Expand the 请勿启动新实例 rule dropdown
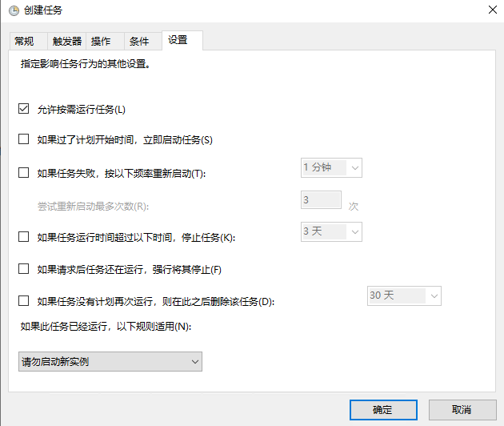The image size is (504, 426). pyautogui.click(x=110, y=362)
